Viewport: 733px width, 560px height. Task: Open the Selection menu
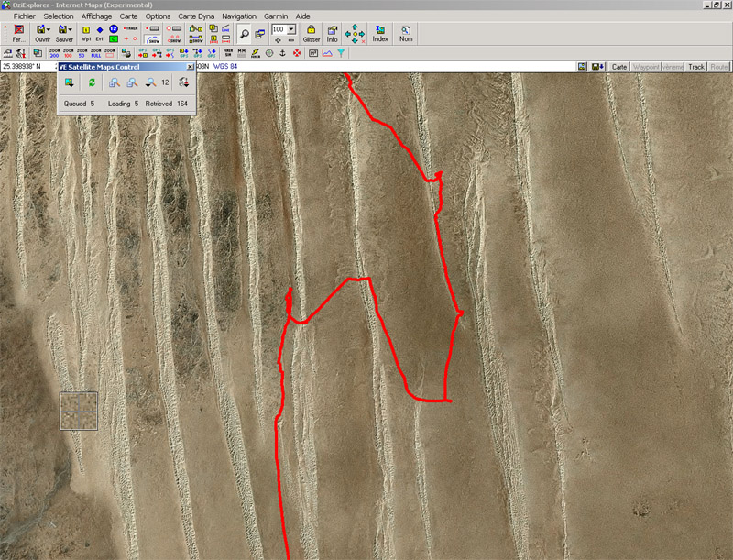(59, 16)
